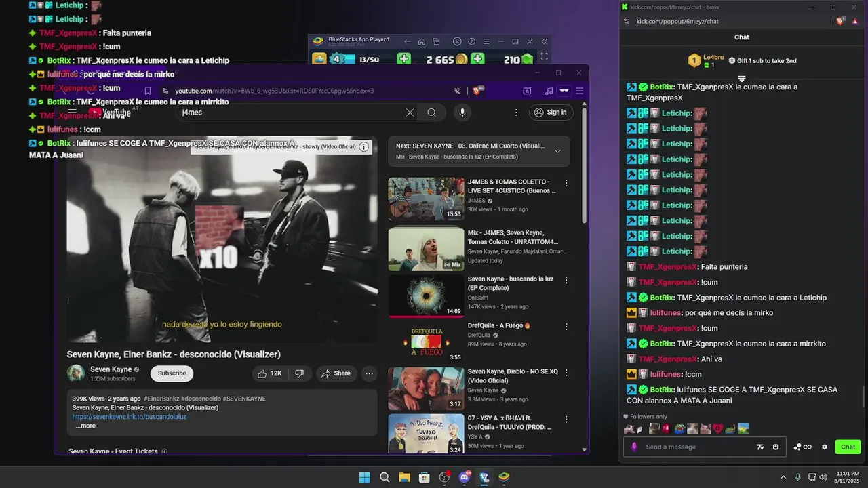The height and width of the screenshot is (488, 868).
Task: Click the bookmark icon in YouTube address bar
Action: [x=148, y=91]
